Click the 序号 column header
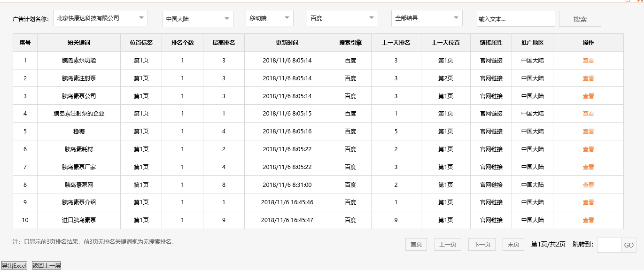The width and height of the screenshot is (644, 270). pyautogui.click(x=25, y=42)
